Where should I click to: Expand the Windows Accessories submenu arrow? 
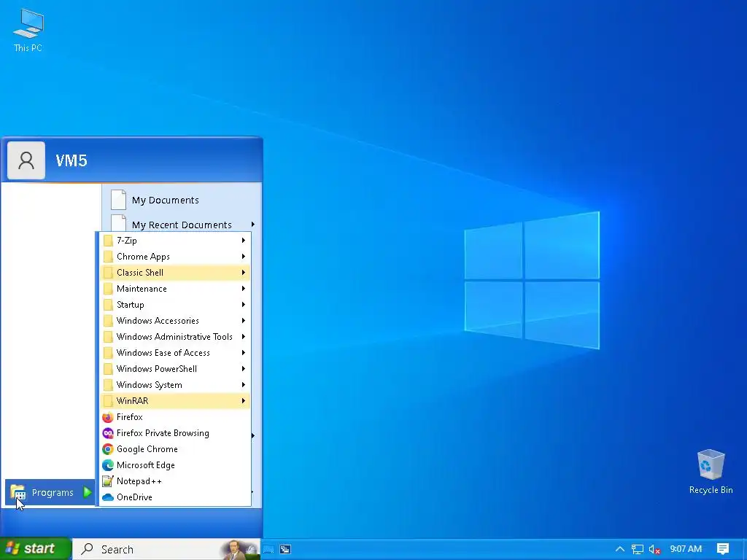[244, 321]
